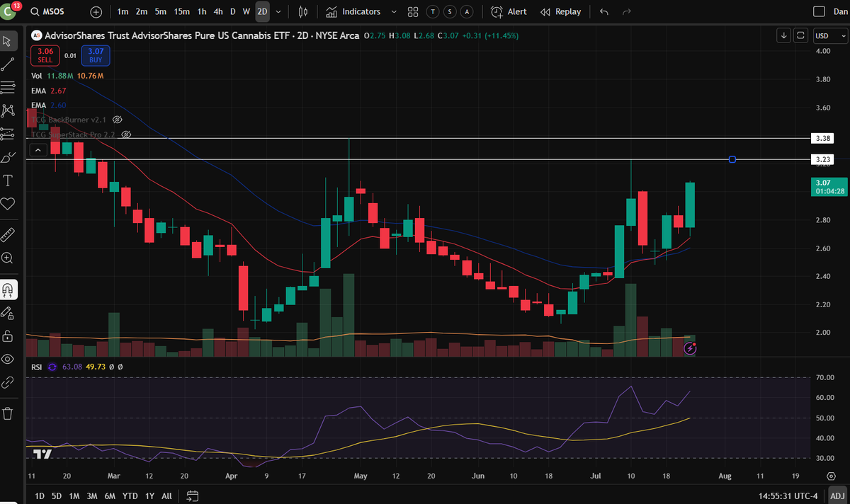Open indicator templates grid icon
This screenshot has width=850, height=504.
point(413,11)
